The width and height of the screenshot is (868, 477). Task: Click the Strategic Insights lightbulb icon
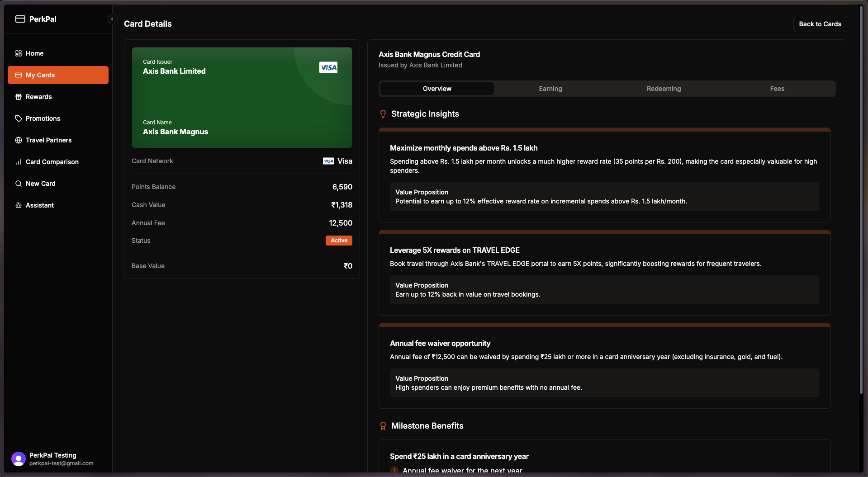383,114
